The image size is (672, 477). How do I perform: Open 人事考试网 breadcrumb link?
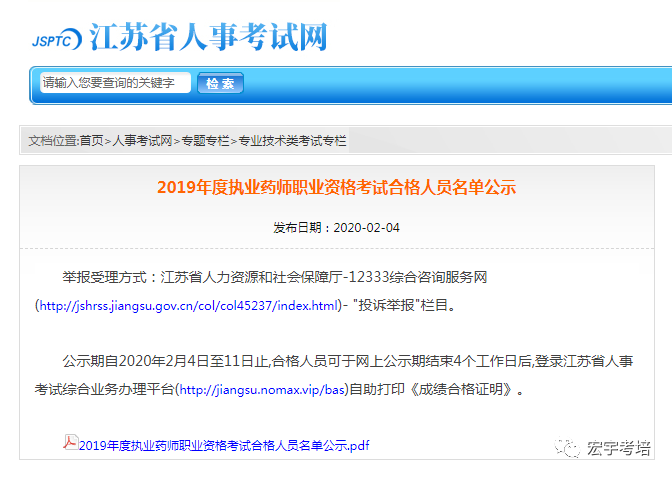(x=142, y=141)
